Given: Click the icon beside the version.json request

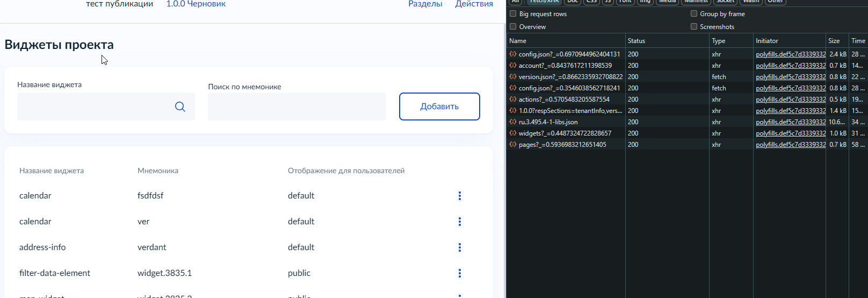Looking at the screenshot, I should click(x=513, y=76).
